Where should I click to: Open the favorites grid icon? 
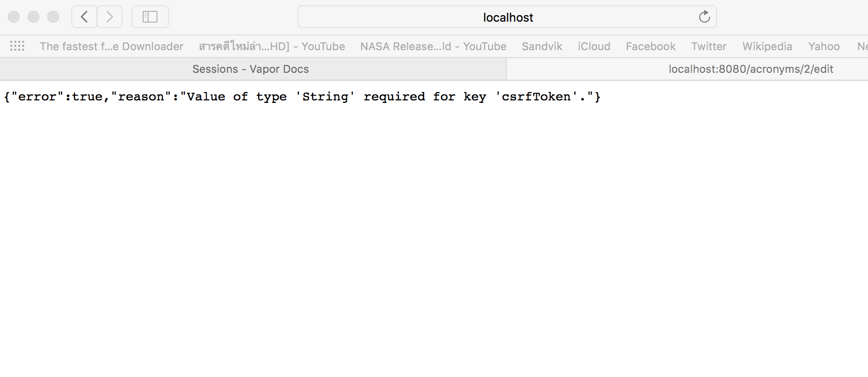click(x=17, y=46)
